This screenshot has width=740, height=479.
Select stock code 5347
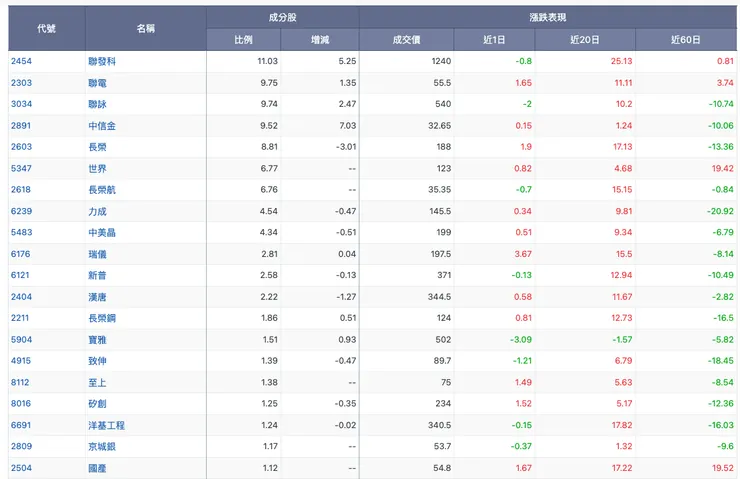(x=21, y=168)
